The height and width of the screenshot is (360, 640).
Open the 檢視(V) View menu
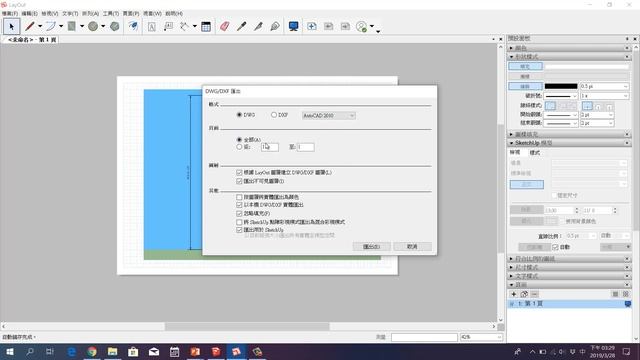click(50, 13)
